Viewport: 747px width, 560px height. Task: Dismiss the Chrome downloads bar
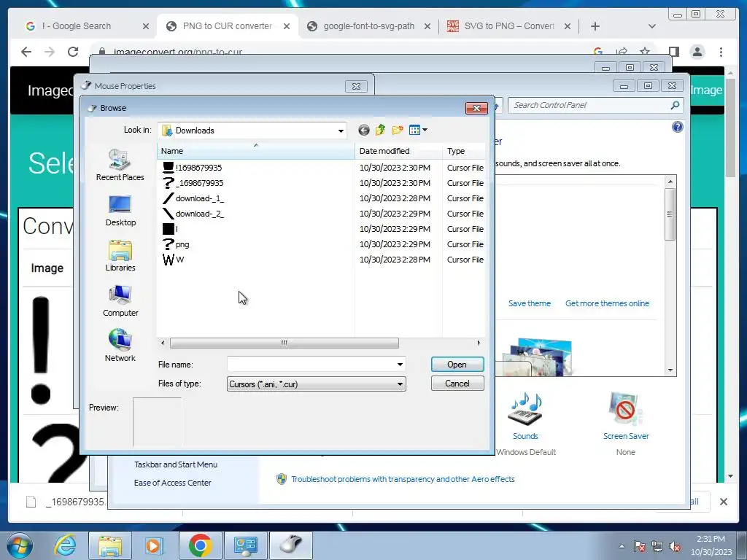point(723,502)
